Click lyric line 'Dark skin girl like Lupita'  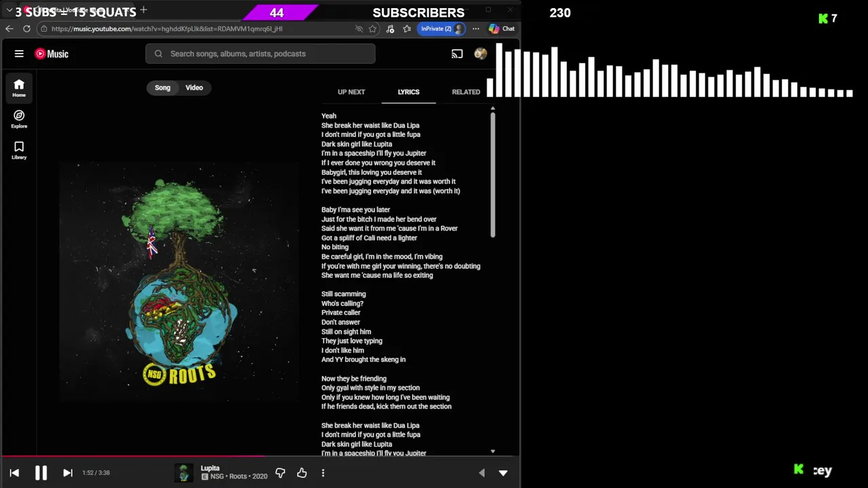pos(357,144)
